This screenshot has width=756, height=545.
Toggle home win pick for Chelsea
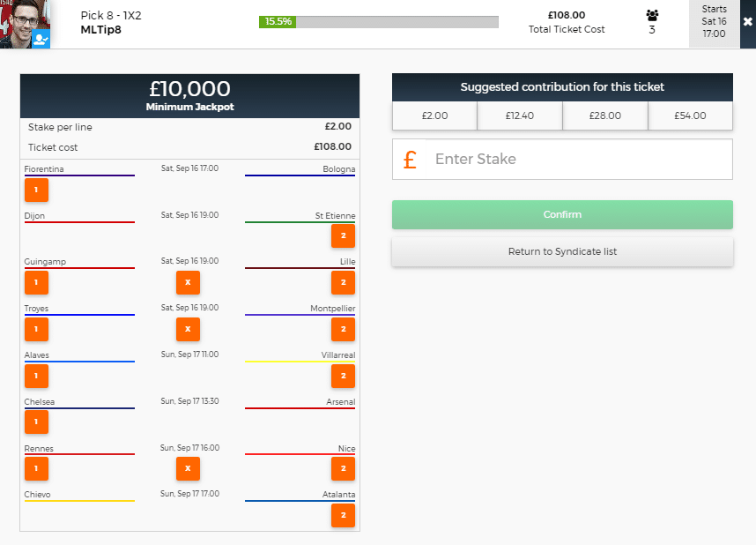(x=36, y=422)
